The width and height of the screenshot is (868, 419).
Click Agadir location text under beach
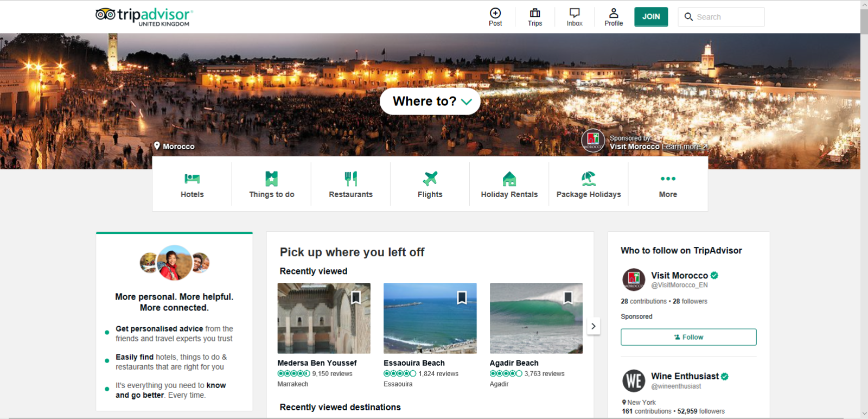pos(499,384)
